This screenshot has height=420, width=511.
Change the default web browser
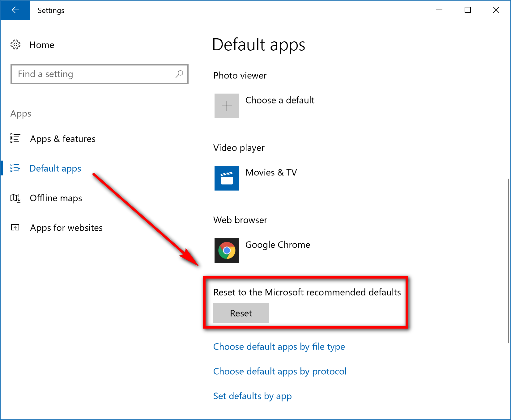[277, 245]
